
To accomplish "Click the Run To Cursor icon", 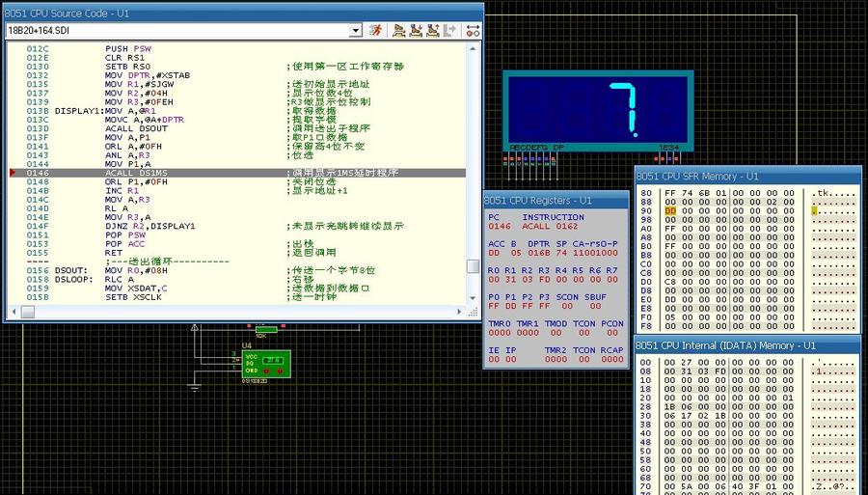I will pos(449,30).
